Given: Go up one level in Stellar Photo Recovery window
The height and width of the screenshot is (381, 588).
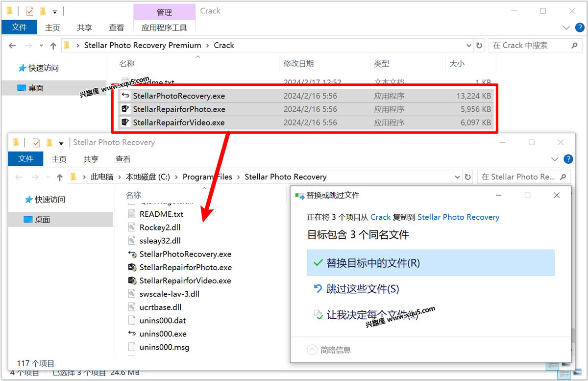Looking at the screenshot, I should coord(60,177).
